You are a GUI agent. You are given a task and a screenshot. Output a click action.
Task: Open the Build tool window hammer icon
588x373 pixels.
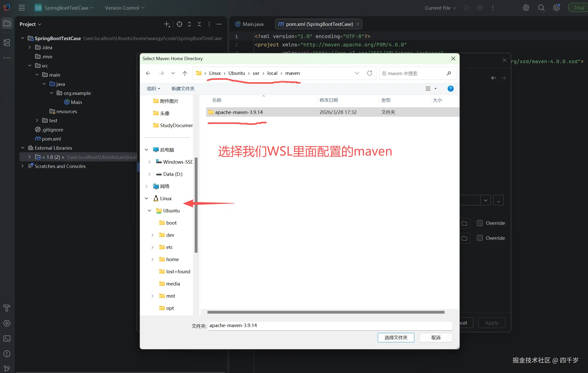(7, 308)
